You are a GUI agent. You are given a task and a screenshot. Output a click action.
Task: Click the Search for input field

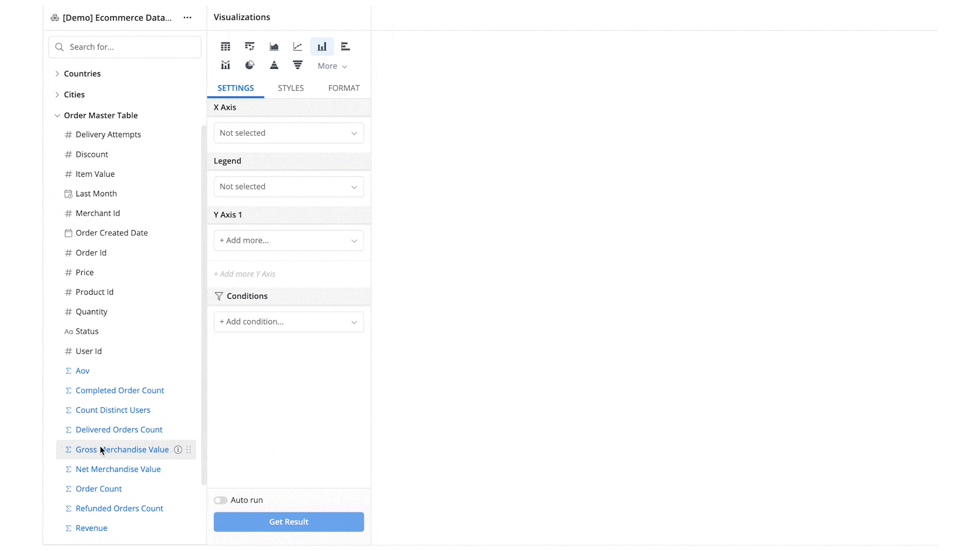[125, 46]
